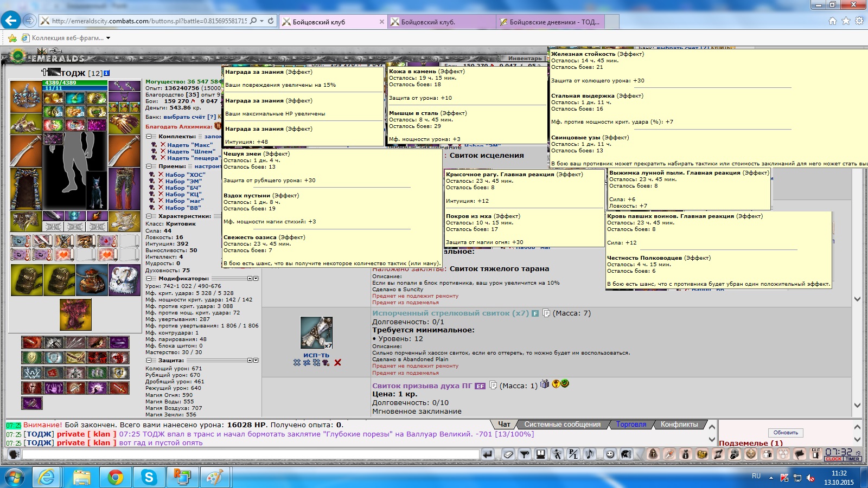Screen dimensions: 868x488
Task: Click the выбрать счёт bank link
Action: click(x=186, y=117)
